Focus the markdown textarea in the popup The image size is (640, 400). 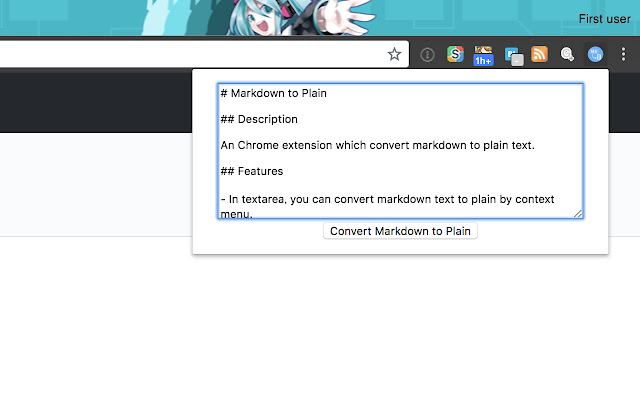coord(400,151)
